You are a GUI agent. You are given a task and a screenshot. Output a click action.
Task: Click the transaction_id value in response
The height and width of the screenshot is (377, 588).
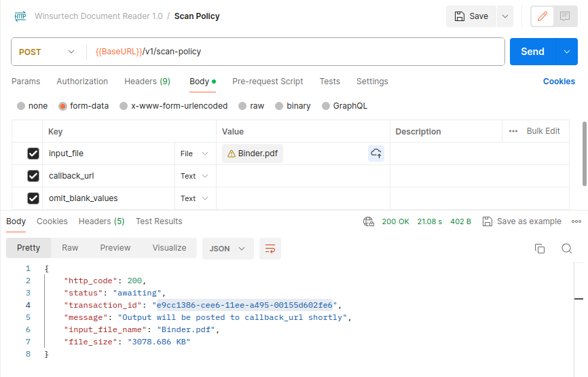(244, 306)
